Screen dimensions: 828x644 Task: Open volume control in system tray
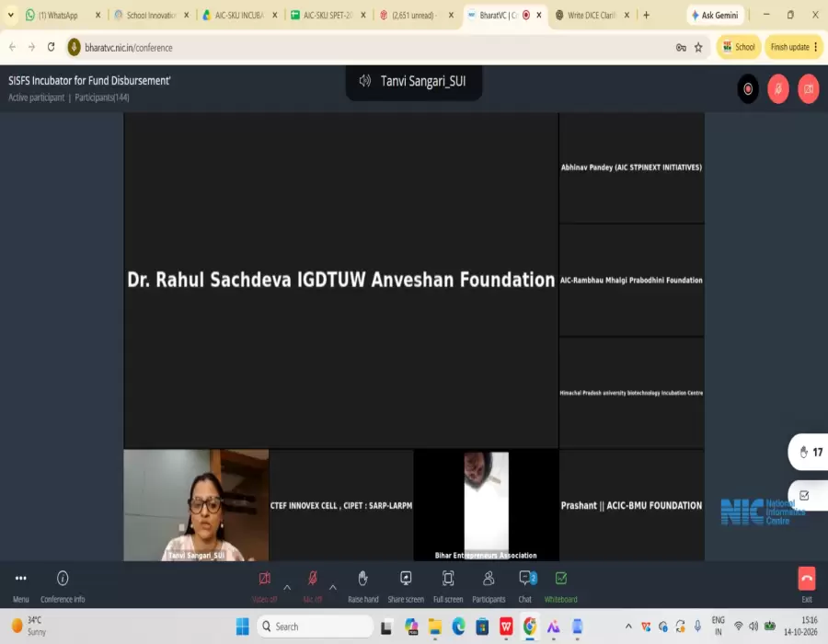[753, 626]
